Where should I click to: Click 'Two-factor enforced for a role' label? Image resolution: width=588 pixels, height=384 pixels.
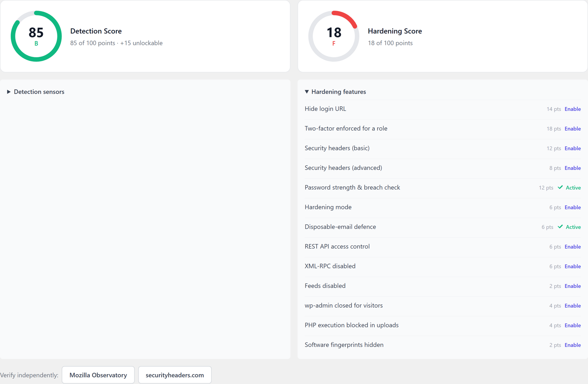click(x=346, y=128)
